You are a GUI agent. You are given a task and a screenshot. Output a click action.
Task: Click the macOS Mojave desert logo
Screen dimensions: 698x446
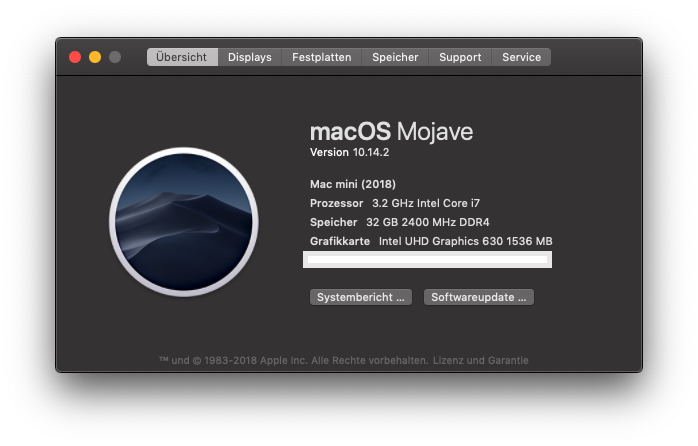tap(184, 222)
